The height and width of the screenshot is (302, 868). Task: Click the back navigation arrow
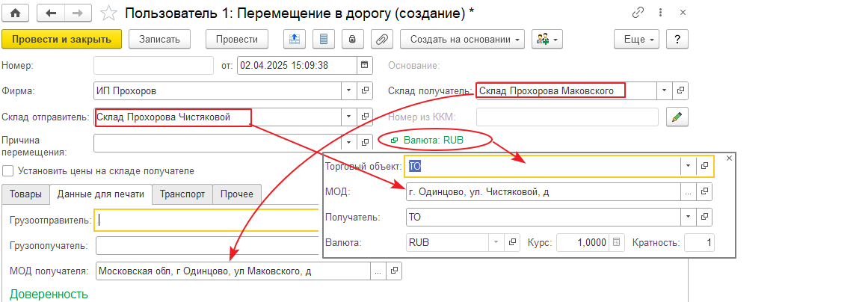click(x=52, y=13)
